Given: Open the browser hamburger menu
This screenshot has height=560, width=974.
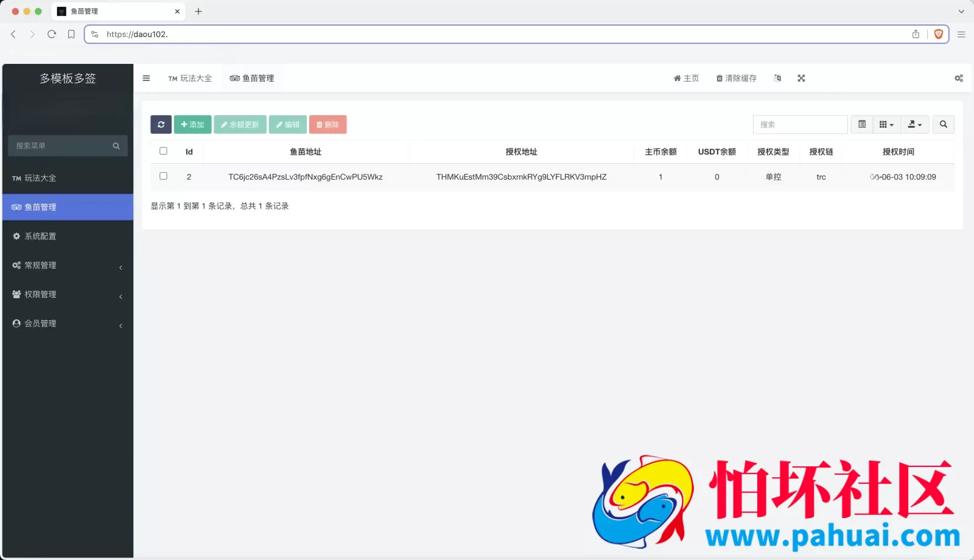Looking at the screenshot, I should click(961, 34).
